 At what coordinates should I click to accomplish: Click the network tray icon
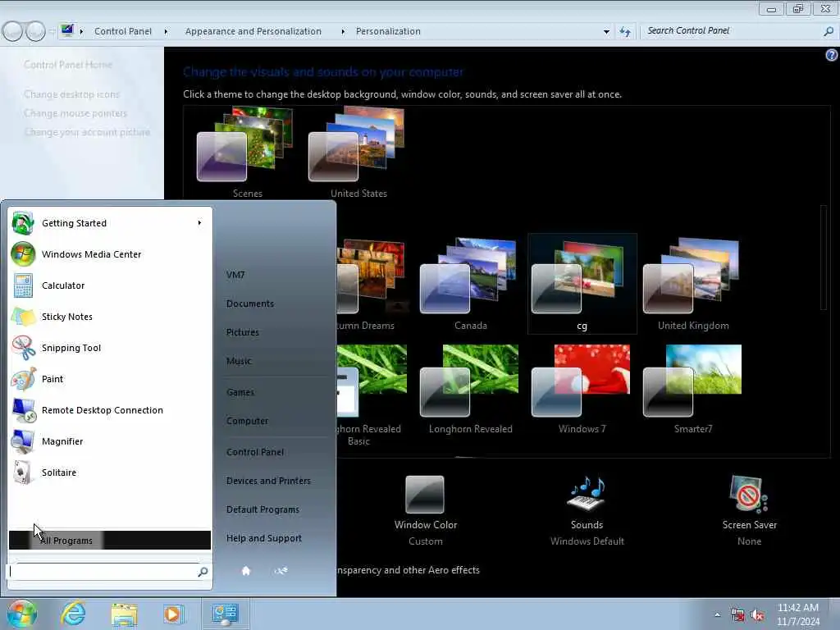[x=737, y=615]
